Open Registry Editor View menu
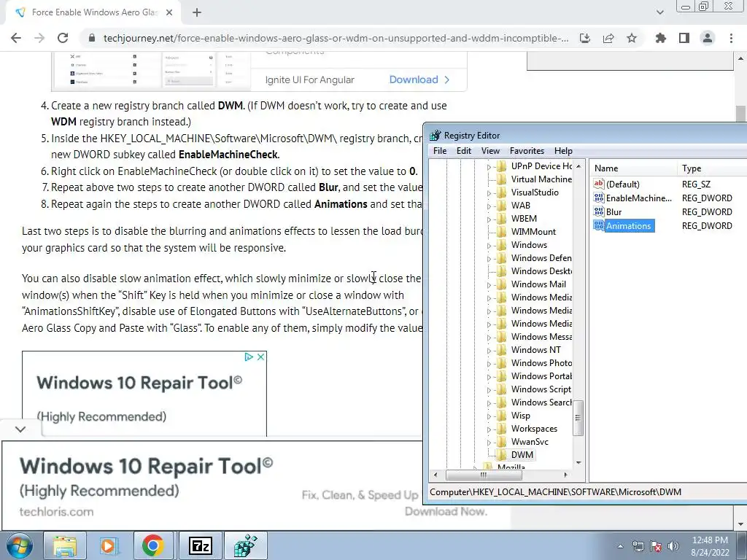 [x=490, y=150]
